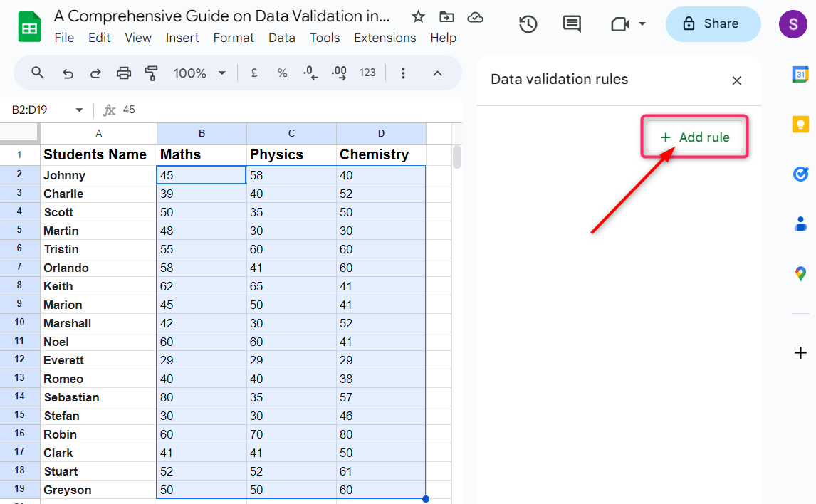Screen dimensions: 816x504
Task: Open the Extensions menu
Action: pos(385,38)
